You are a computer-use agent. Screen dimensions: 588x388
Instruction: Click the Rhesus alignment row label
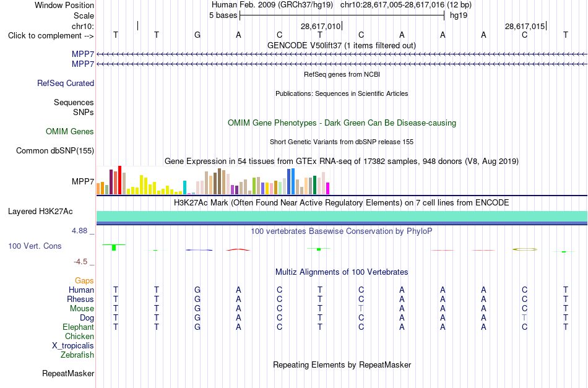(x=80, y=299)
